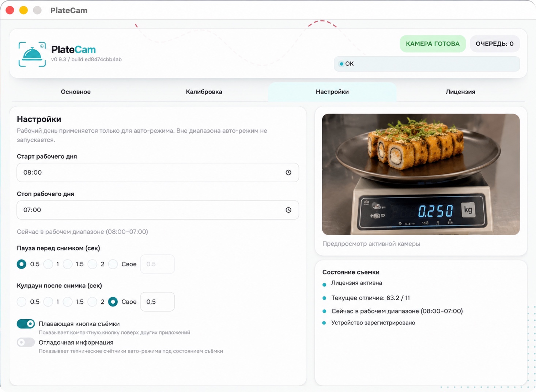Choose Свое option for Кулдаун после снимка
536x392 pixels.
pos(113,302)
